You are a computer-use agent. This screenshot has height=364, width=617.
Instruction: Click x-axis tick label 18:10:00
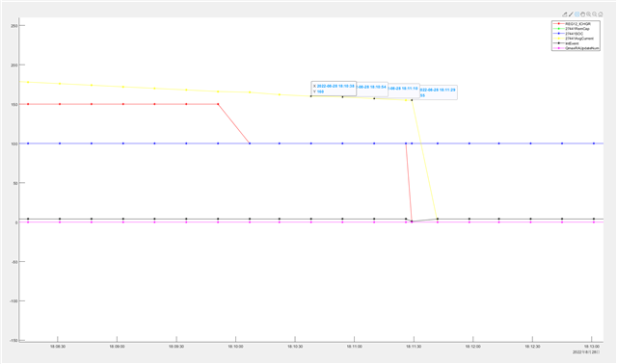tap(235, 347)
